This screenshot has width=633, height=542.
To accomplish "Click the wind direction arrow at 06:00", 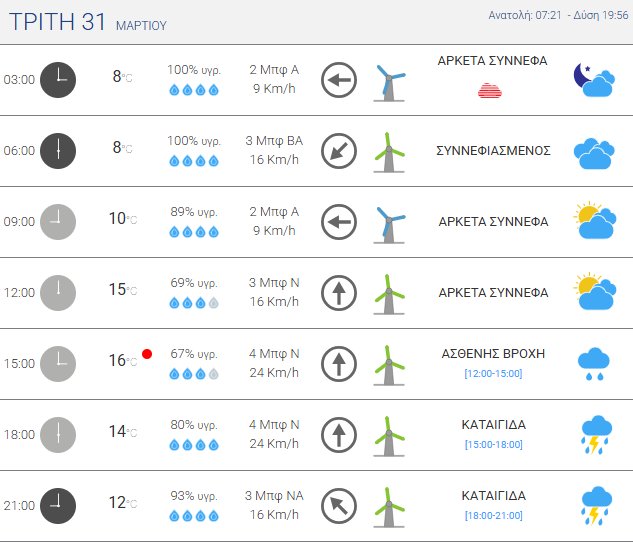I will tap(339, 151).
